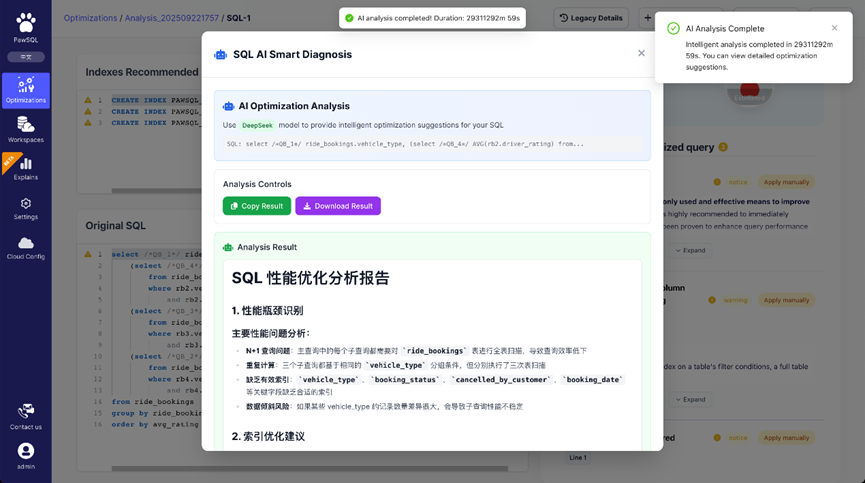Click the Analysis Result robot icon
Viewport: 865px width, 483px height.
tap(228, 248)
